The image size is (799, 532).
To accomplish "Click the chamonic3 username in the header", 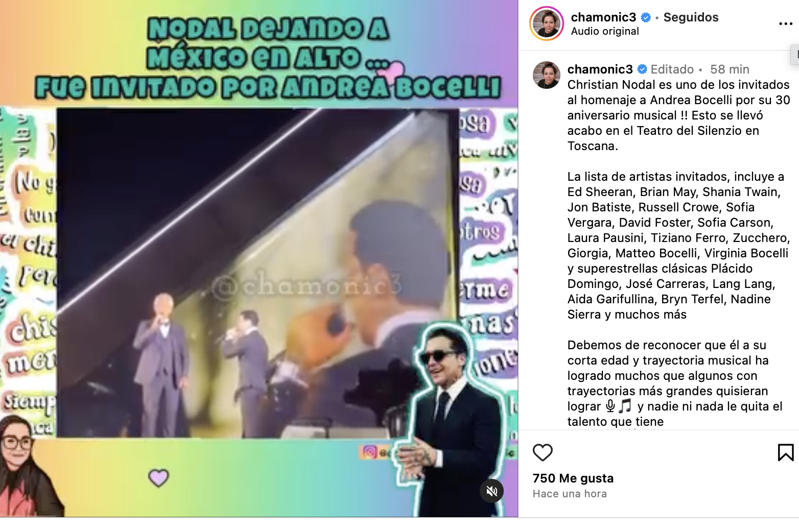I will [x=603, y=17].
